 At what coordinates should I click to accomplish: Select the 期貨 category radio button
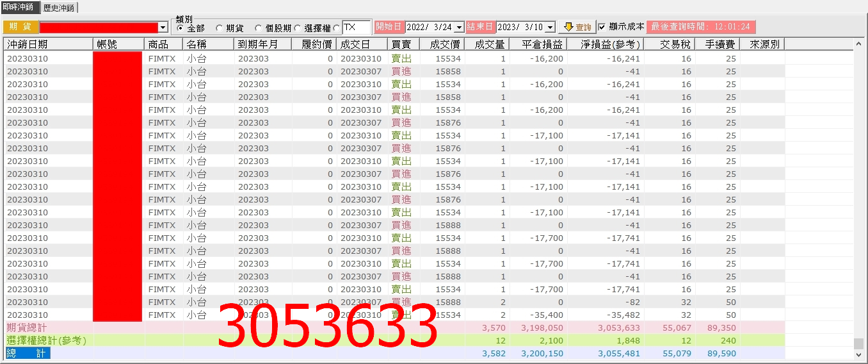(220, 28)
